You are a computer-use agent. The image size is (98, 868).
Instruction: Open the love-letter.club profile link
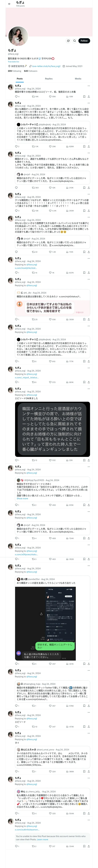(46, 66)
